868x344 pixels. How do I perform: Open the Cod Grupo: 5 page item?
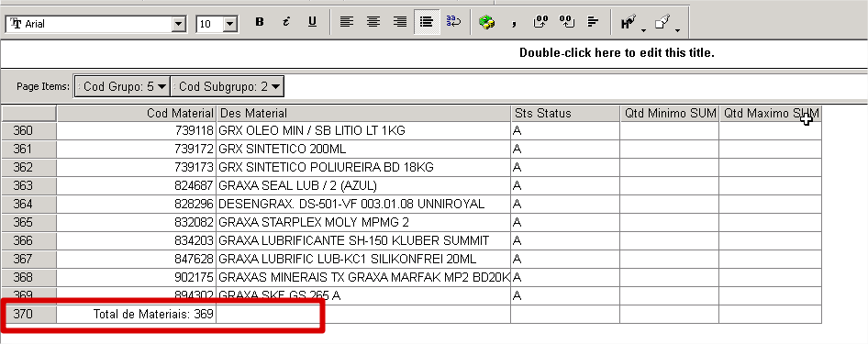(122, 86)
